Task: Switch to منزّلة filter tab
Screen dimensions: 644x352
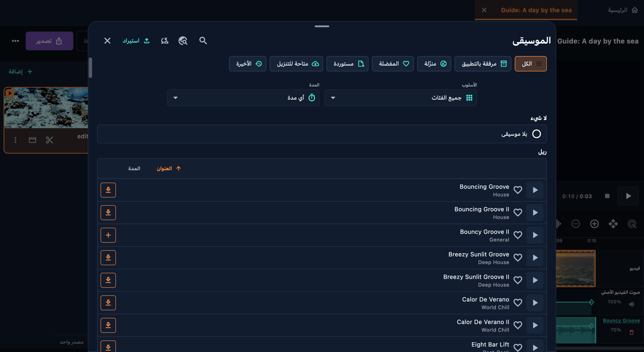Action: (x=434, y=64)
